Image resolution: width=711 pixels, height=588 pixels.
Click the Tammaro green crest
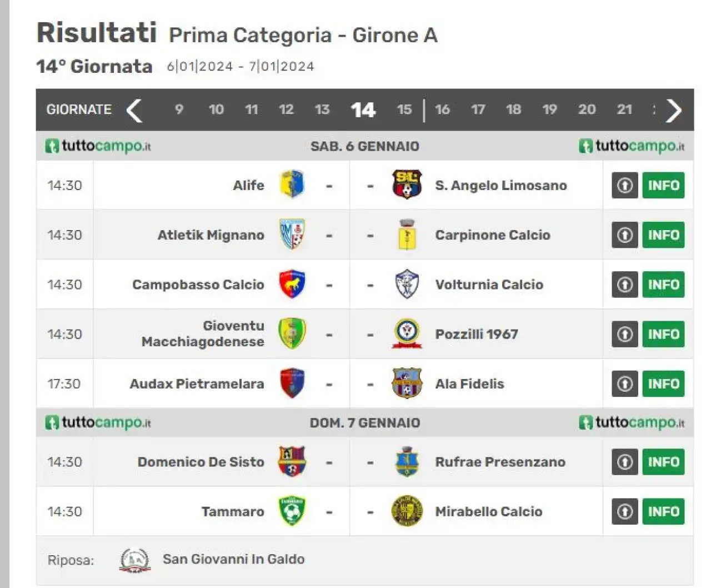(292, 511)
